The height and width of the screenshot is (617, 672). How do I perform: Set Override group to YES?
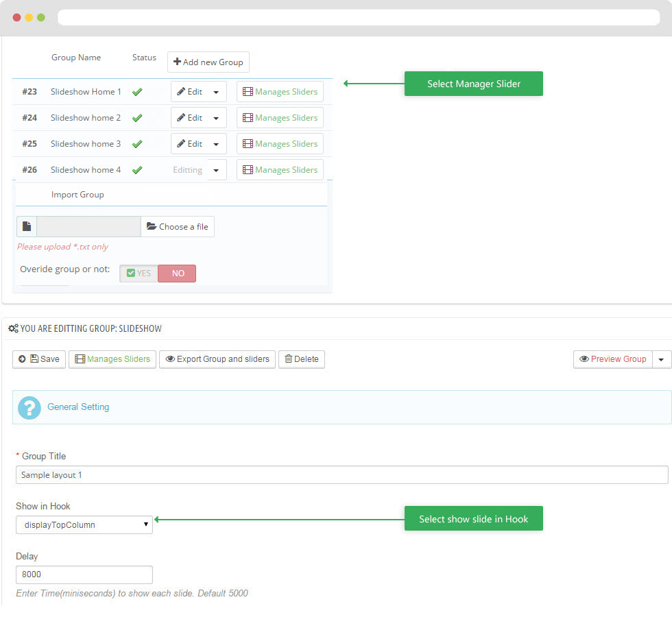pyautogui.click(x=139, y=274)
